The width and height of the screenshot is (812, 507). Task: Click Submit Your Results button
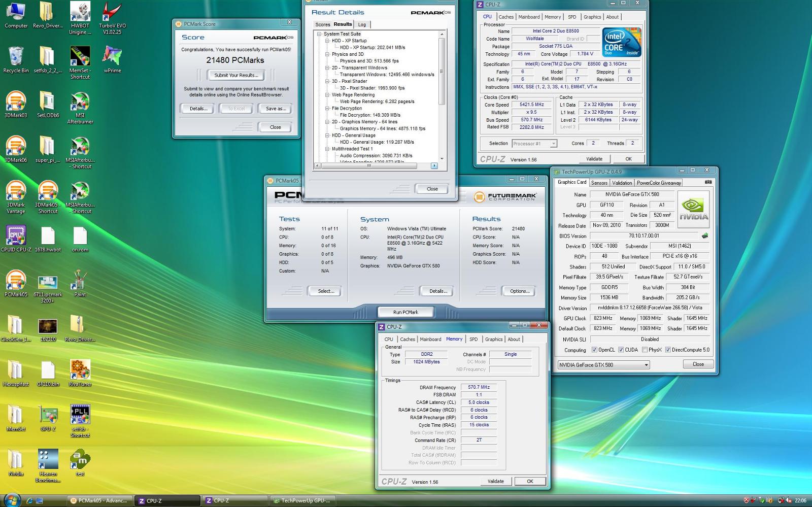click(236, 75)
